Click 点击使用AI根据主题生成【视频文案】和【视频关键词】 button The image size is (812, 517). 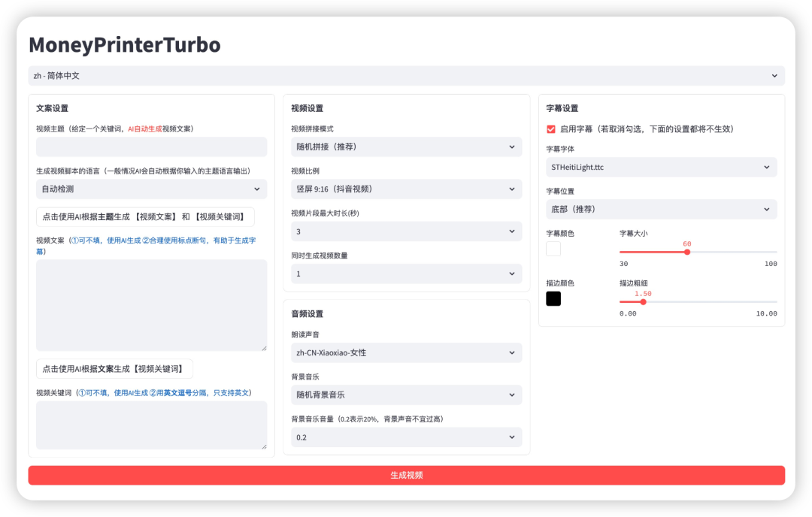point(145,217)
